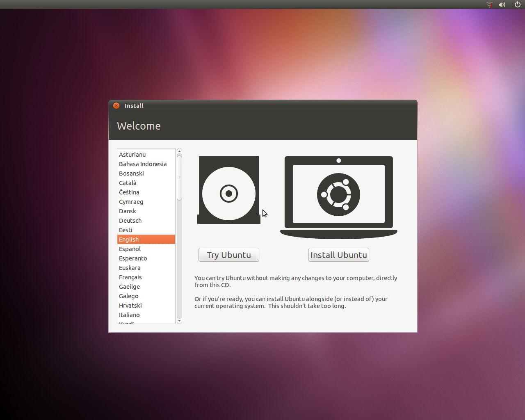Select Asturianu language
Image resolution: width=525 pixels, height=420 pixels.
pyautogui.click(x=146, y=155)
